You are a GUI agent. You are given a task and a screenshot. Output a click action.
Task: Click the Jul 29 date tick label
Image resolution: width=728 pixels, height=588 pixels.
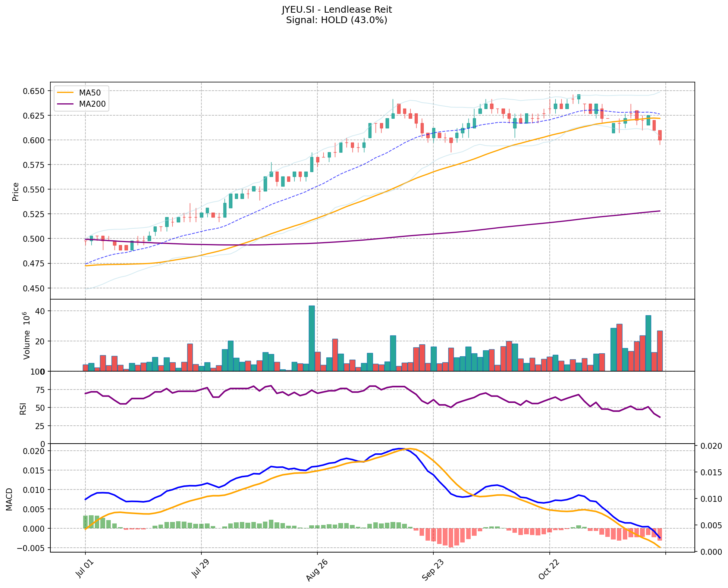201,569
